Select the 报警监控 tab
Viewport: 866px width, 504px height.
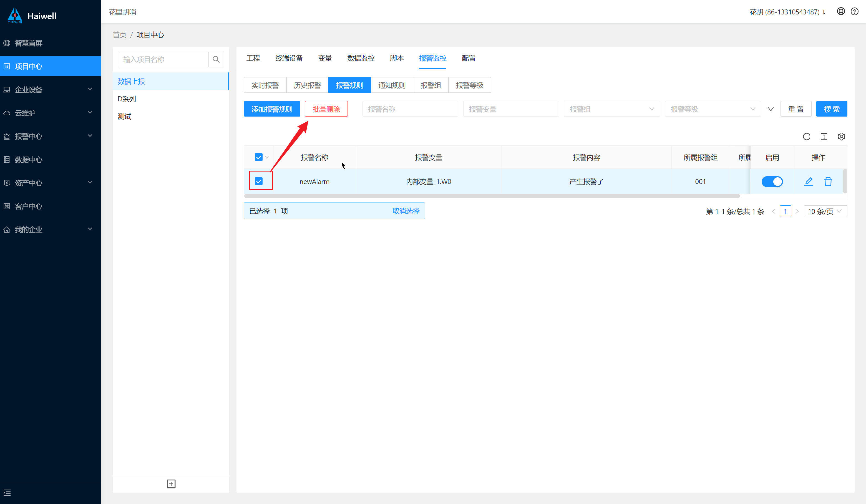[433, 58]
